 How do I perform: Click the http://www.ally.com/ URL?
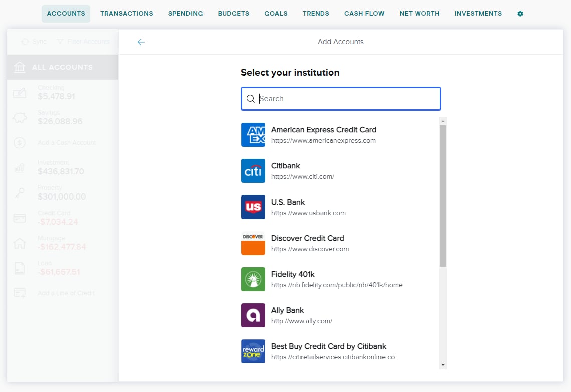pyautogui.click(x=301, y=321)
